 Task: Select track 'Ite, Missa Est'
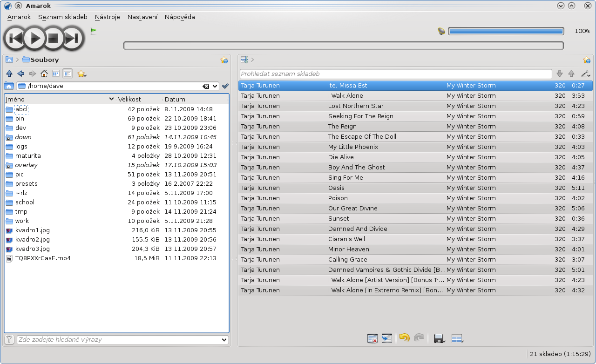415,86
